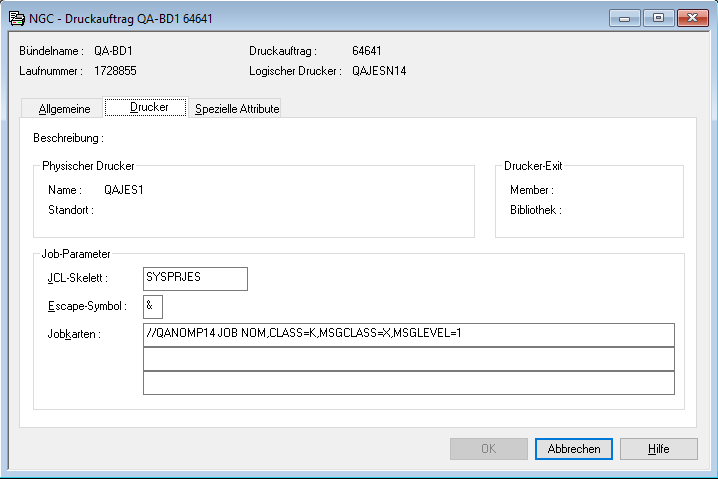
Task: Click the physical printer name QAJES1
Action: coord(124,190)
